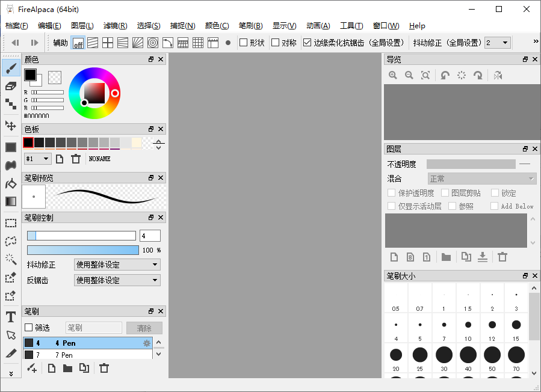
Task: Zoom in using Navigator panel
Action: [x=392, y=75]
